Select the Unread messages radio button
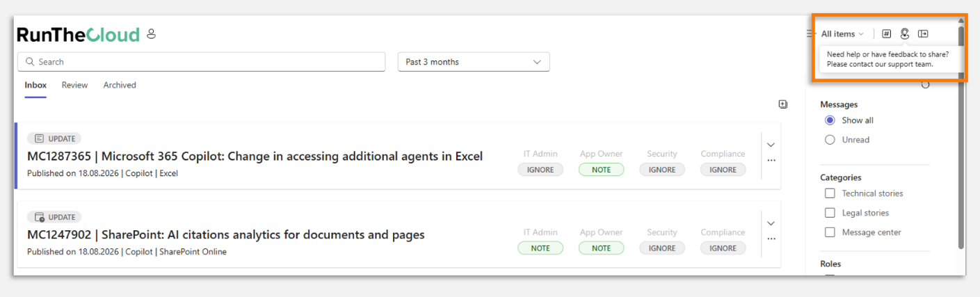The height and width of the screenshot is (297, 980). tap(830, 140)
